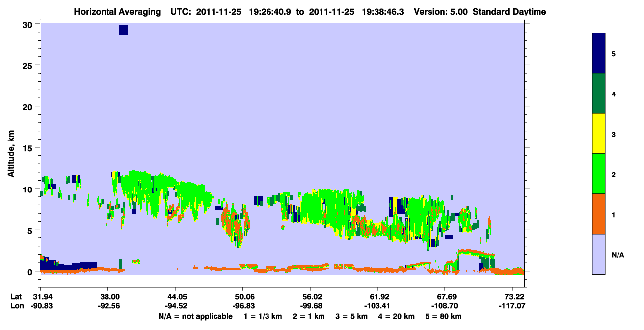Click the latitude value 56.02
Image resolution: width=644 pixels, height=330 pixels.
pos(310,297)
